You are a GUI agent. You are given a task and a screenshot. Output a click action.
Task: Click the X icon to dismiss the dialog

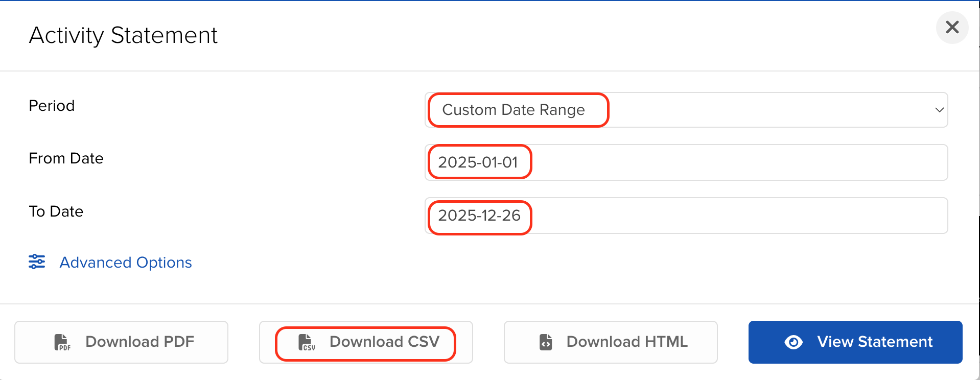pyautogui.click(x=951, y=28)
